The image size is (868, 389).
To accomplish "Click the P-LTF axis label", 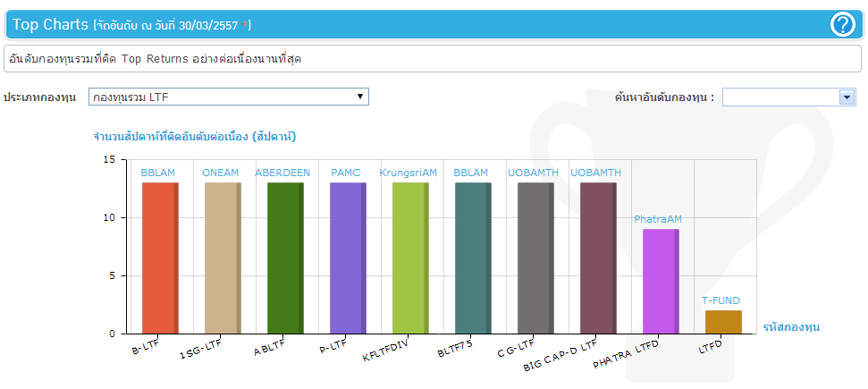I will 333,348.
